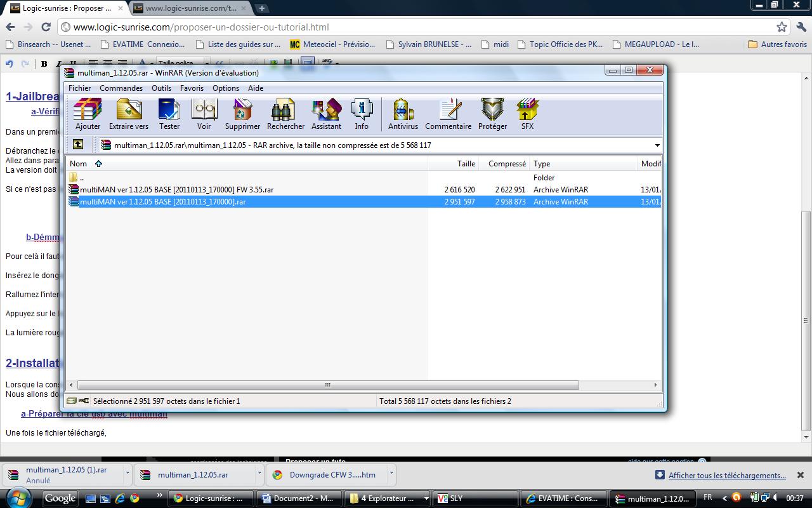Show archive Info icon

[362, 114]
